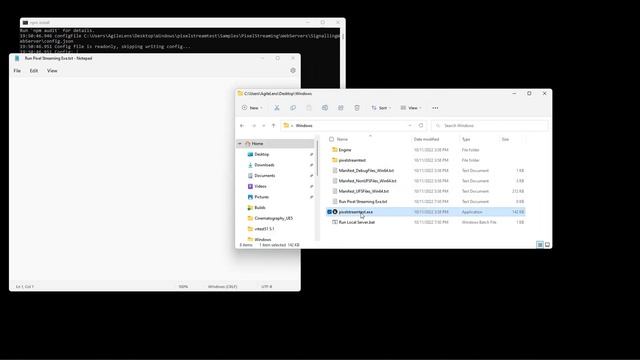Switch to large thumbnails view icon
Image resolution: width=640 pixels, height=360 pixels.
(x=547, y=244)
